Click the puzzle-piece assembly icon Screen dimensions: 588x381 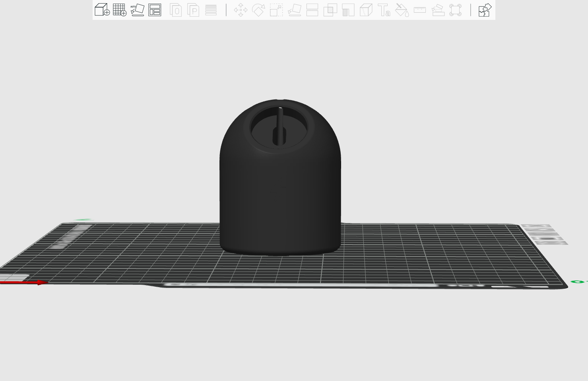485,10
